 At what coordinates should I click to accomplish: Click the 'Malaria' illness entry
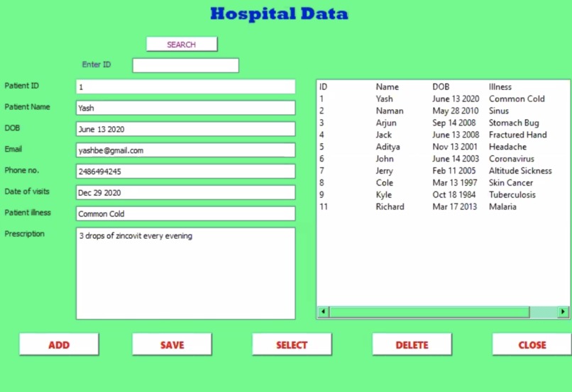point(502,207)
